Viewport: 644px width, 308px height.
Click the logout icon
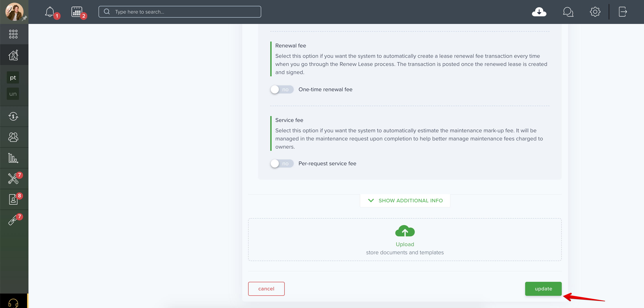coord(623,12)
